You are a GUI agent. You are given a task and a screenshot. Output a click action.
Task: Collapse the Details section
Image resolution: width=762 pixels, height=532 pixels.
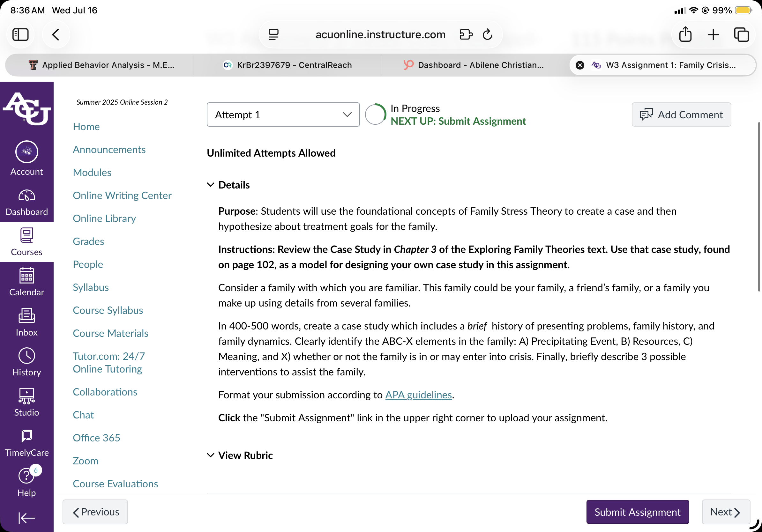(x=228, y=185)
